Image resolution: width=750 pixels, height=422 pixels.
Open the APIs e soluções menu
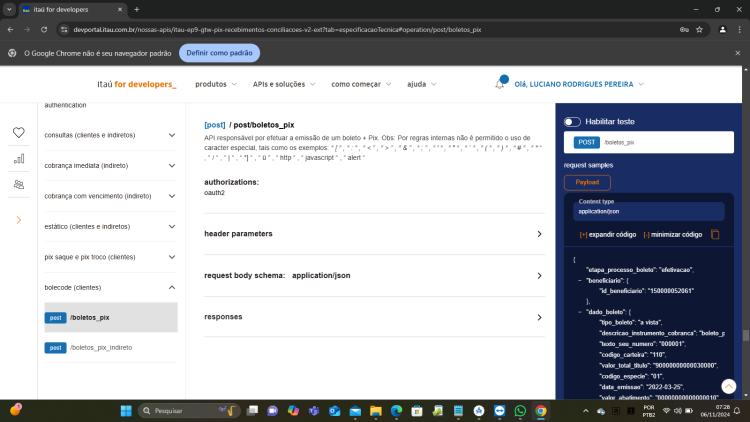point(284,84)
